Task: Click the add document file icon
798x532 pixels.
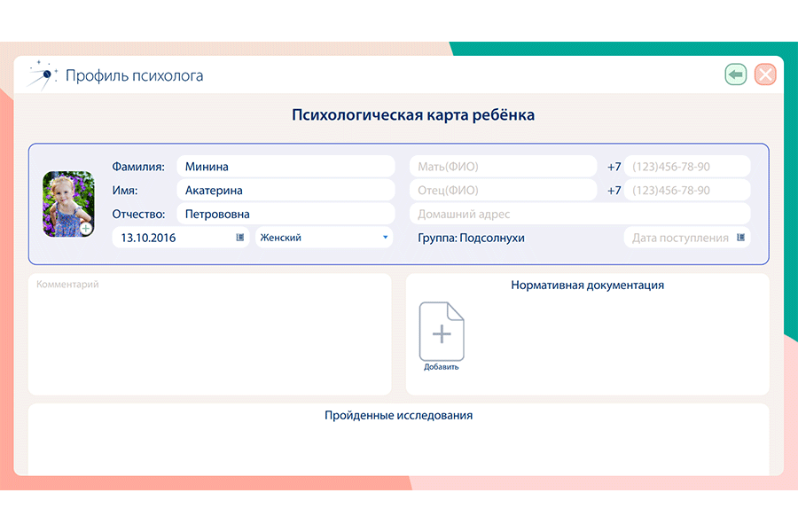Action: [442, 332]
